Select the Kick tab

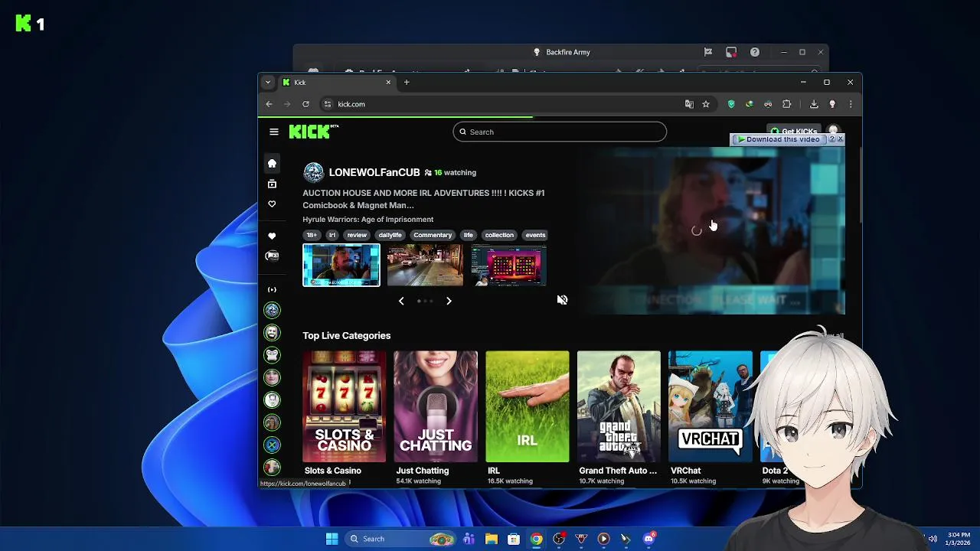pos(337,82)
